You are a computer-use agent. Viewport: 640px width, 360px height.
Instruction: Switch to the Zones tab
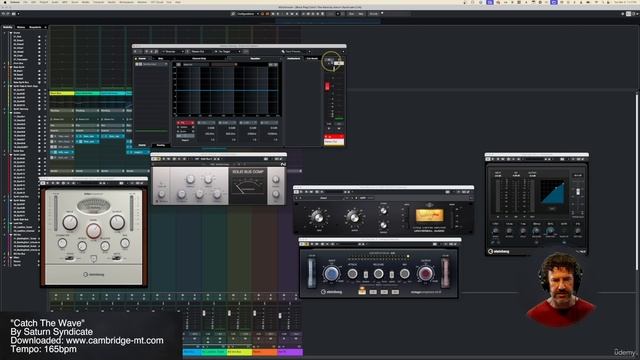(x=20, y=27)
